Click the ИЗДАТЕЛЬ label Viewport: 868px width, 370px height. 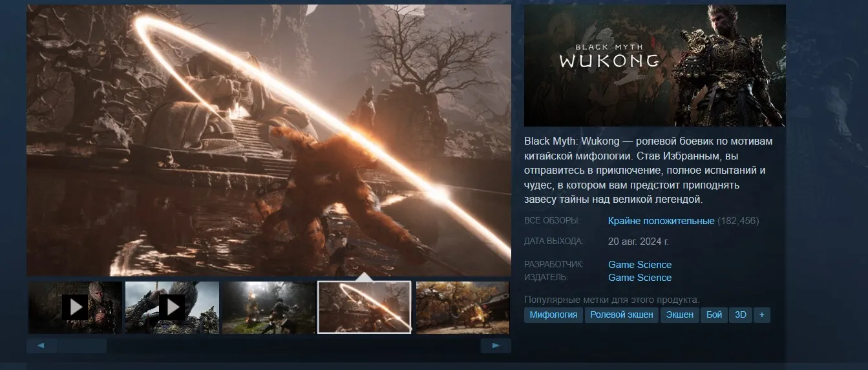click(546, 278)
